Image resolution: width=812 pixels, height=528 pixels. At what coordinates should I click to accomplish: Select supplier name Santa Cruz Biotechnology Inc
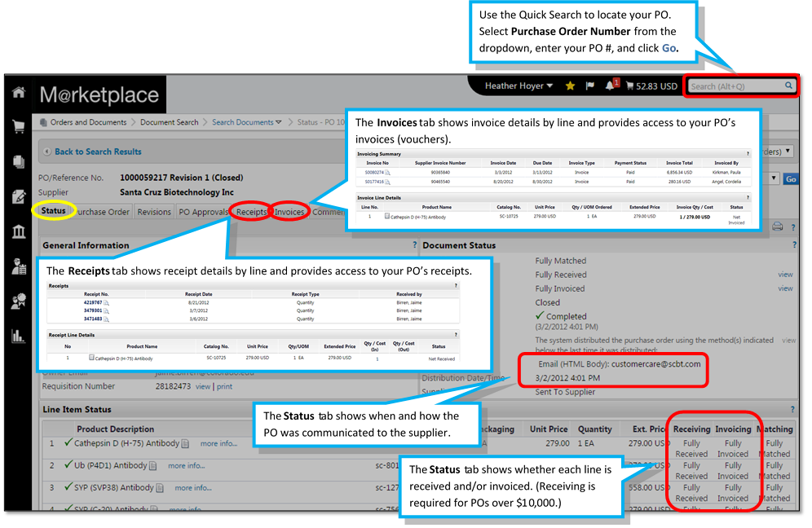point(177,192)
